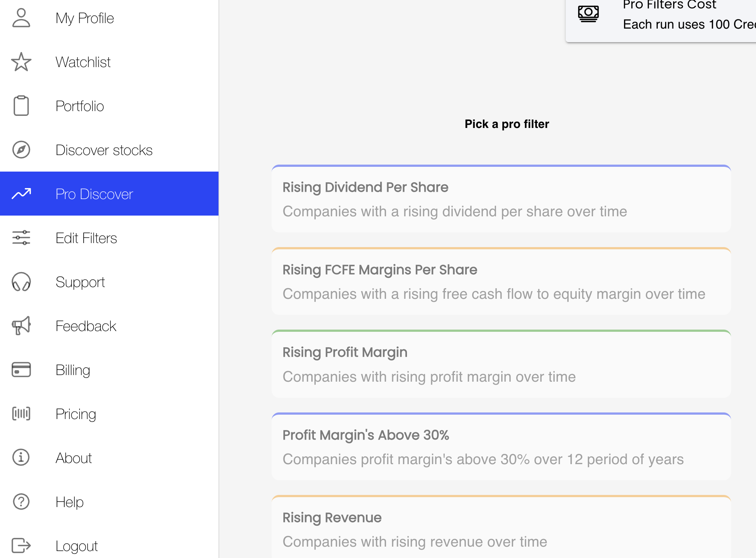Select the Rising Dividend Per Share filter
Screen dimensions: 756x558
501,199
